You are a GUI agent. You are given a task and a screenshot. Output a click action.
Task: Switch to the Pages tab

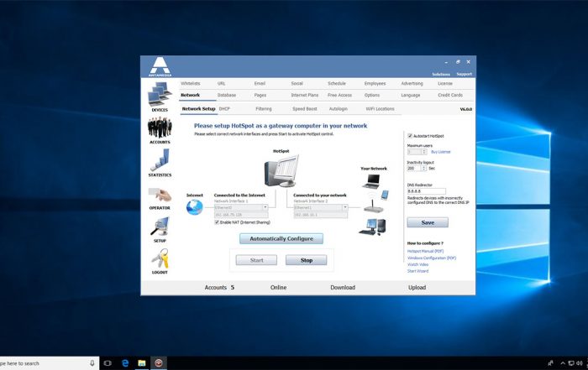[x=260, y=95]
